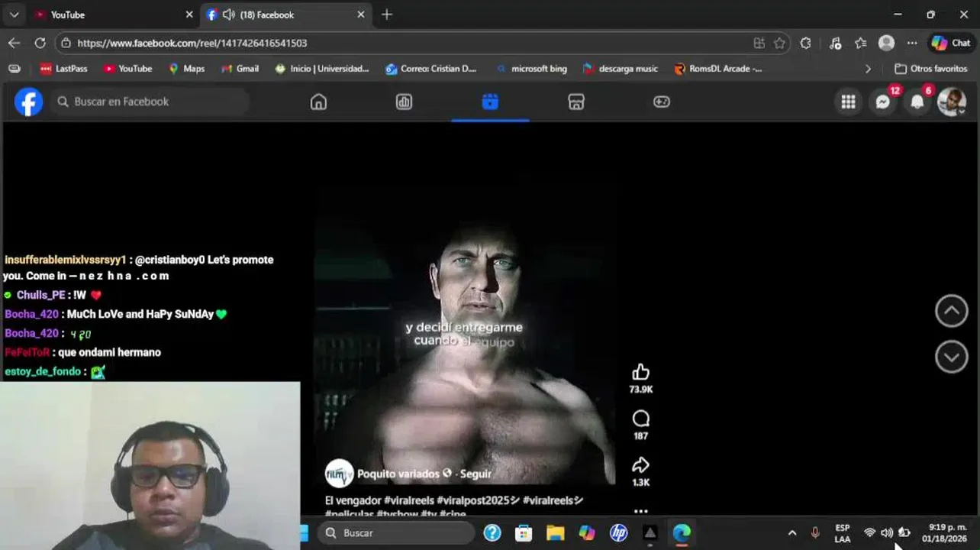Add this page to favorites star
The width and height of the screenshot is (980, 550).
pos(779,44)
